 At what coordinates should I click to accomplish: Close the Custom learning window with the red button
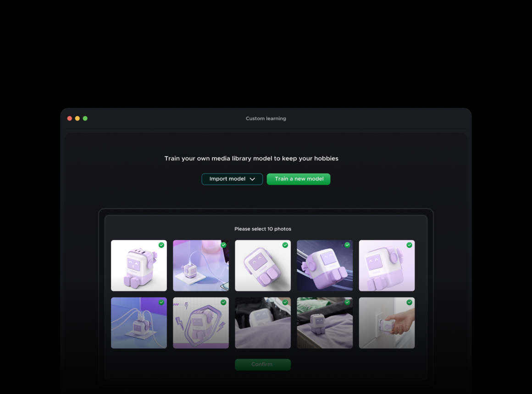pyautogui.click(x=70, y=119)
